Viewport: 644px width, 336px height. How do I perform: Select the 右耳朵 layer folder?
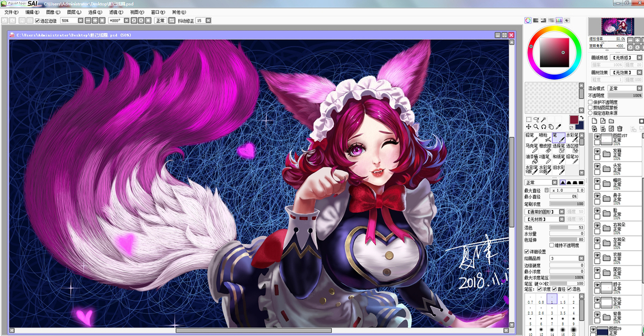(617, 228)
